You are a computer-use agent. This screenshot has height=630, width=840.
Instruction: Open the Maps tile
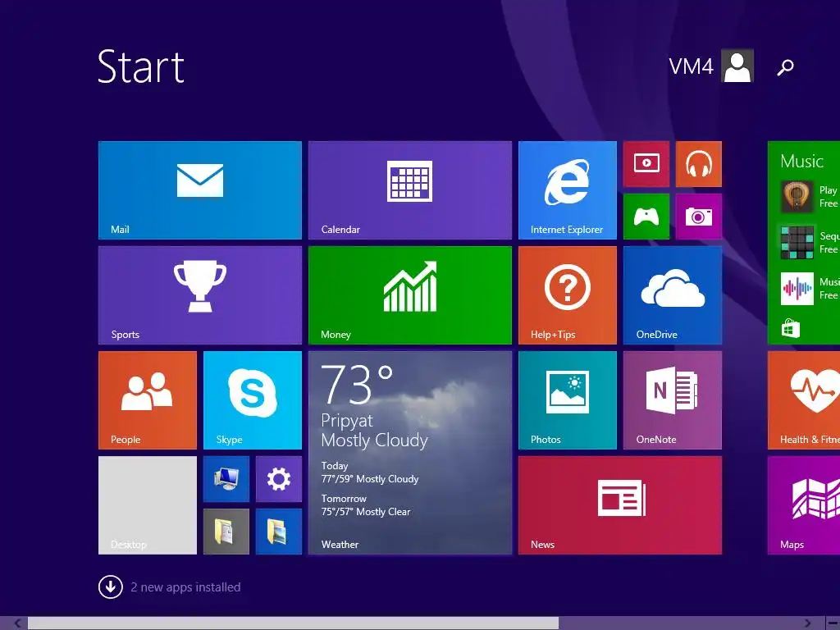[804, 505]
